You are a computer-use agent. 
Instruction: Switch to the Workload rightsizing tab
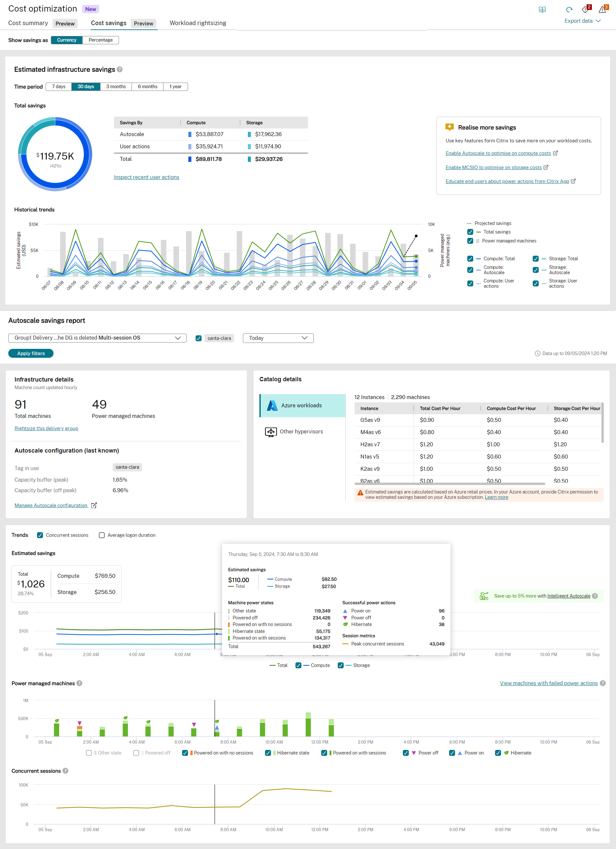tap(198, 23)
